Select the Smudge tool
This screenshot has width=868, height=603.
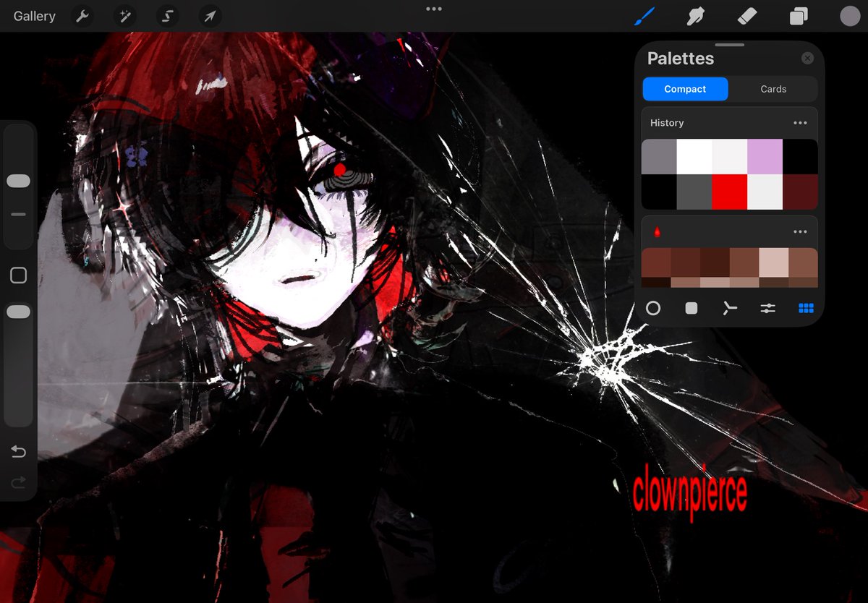(x=695, y=16)
